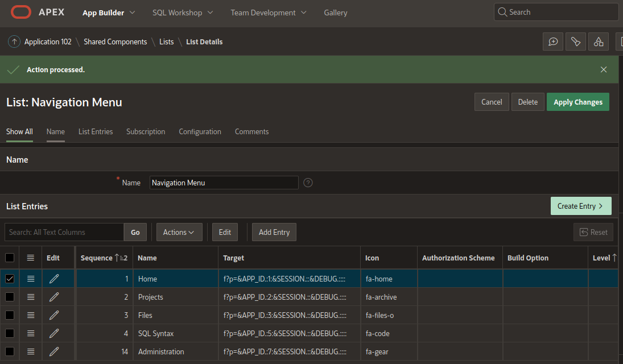This screenshot has height=364, width=623.
Task: Check the Files row checkbox
Action: pos(10,316)
